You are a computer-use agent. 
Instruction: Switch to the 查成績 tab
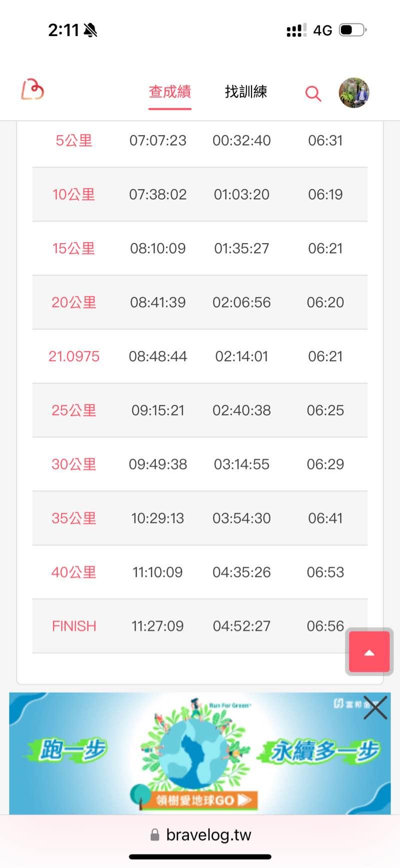pyautogui.click(x=170, y=92)
